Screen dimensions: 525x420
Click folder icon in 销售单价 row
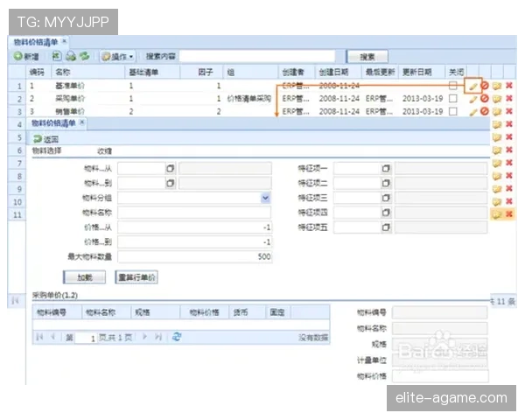(x=497, y=111)
